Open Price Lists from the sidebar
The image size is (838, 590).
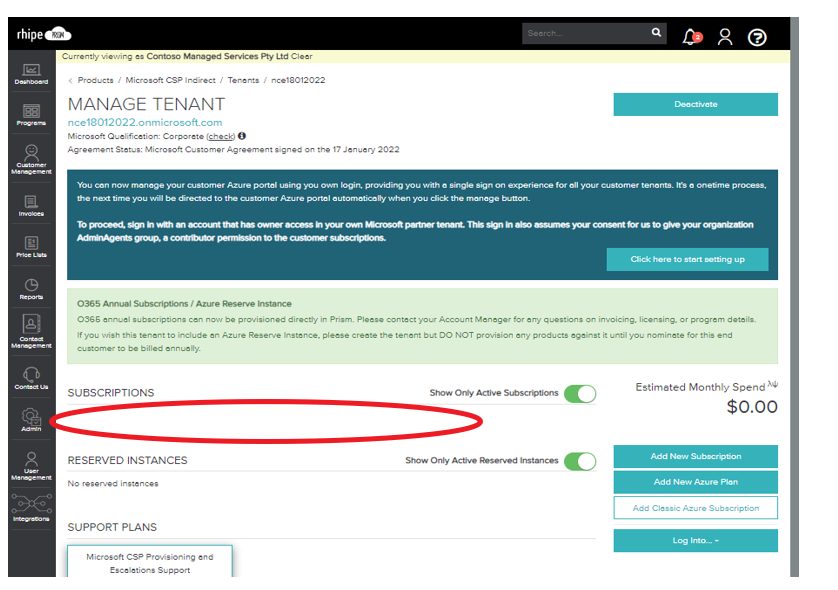pyautogui.click(x=31, y=247)
